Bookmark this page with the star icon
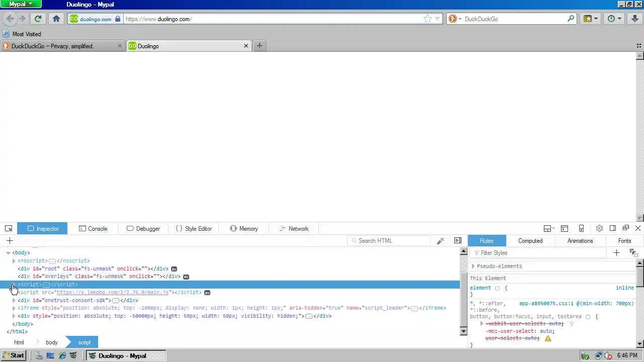Viewport: 644px width, 362px height. 427,19
